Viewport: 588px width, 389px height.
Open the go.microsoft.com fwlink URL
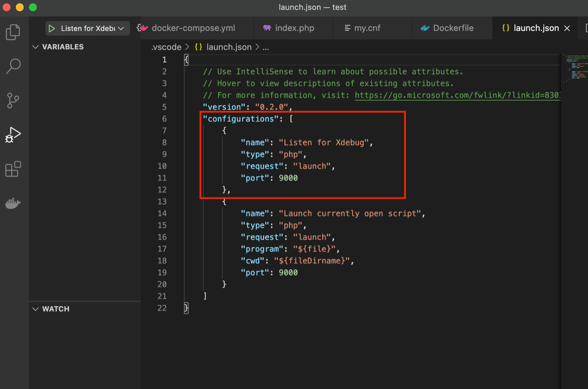(x=458, y=95)
